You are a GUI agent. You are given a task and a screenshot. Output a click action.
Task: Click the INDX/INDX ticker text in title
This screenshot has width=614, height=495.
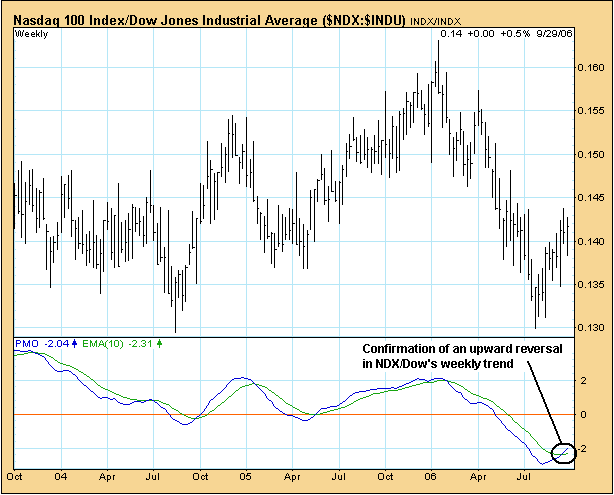coord(437,20)
